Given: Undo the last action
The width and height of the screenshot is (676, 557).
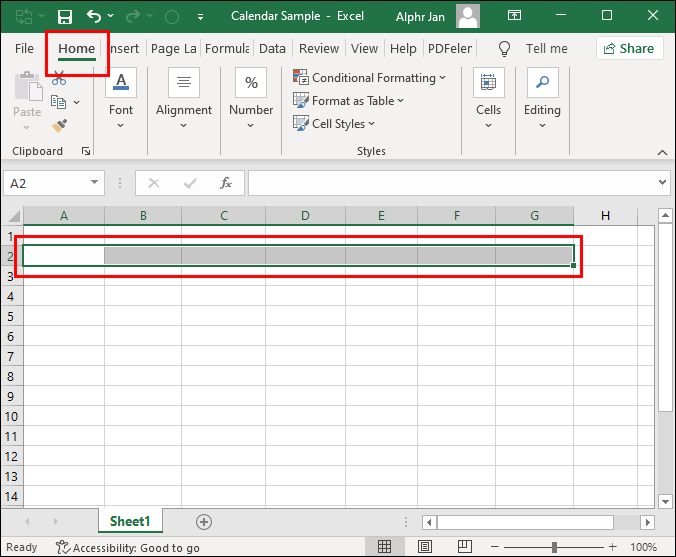Looking at the screenshot, I should [x=94, y=16].
